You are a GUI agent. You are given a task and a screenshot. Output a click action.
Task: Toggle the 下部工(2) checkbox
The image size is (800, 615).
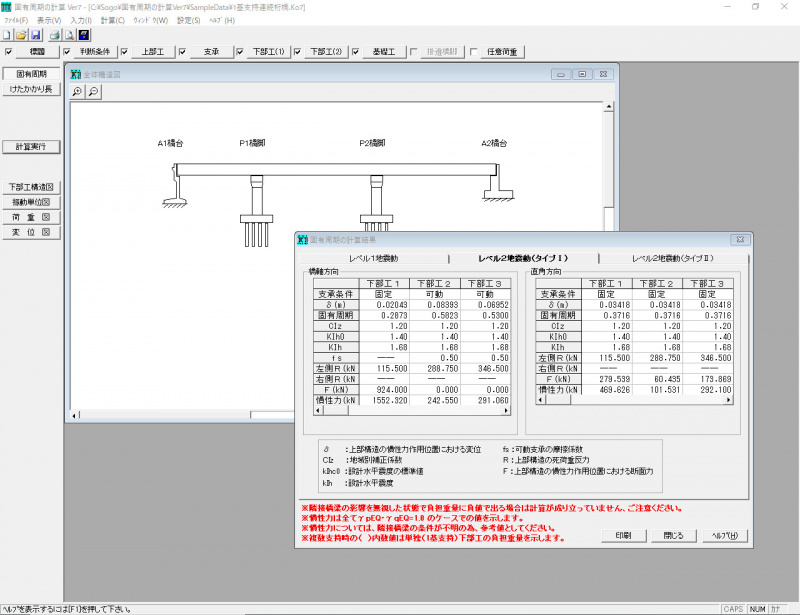pos(297,52)
